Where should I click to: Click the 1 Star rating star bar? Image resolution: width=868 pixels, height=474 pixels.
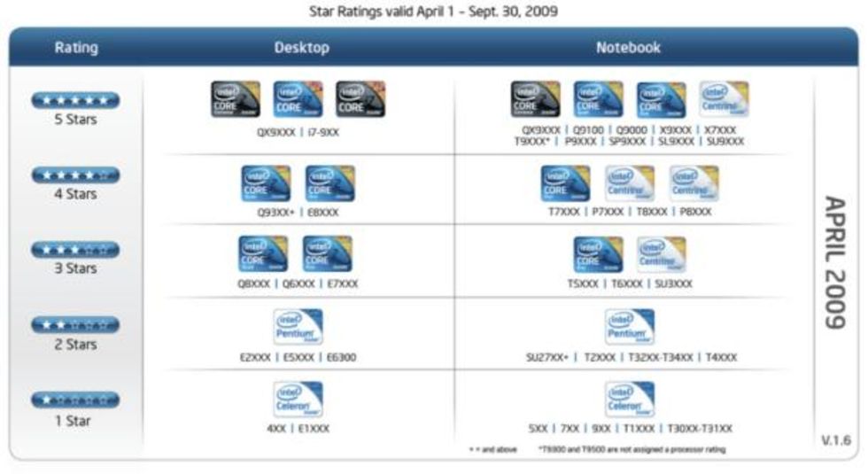[x=75, y=401]
